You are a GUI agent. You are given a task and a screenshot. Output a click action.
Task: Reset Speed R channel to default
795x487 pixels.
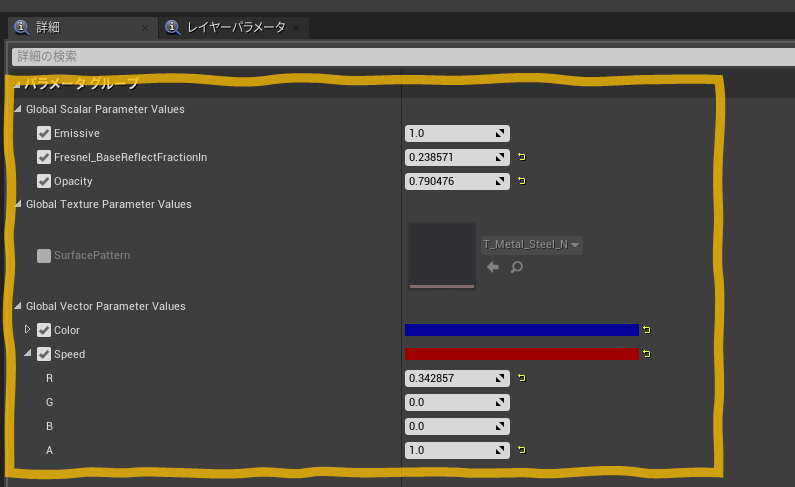coord(522,378)
